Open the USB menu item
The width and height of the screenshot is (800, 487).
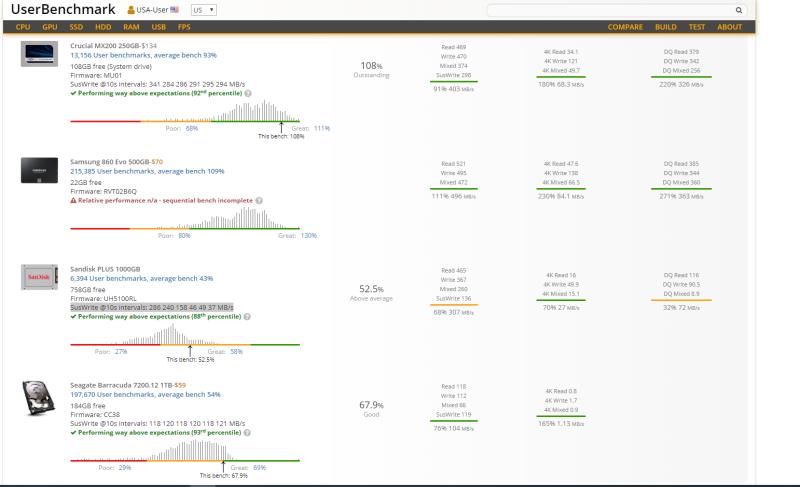pos(159,27)
